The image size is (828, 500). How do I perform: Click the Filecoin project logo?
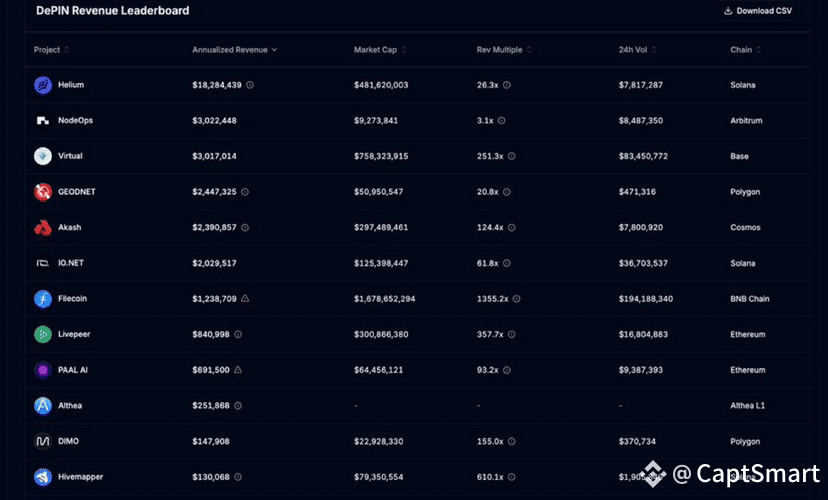point(43,299)
